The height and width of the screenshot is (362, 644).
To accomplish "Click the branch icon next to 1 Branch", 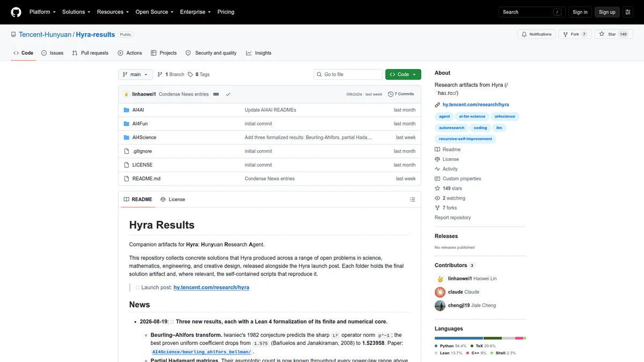I will 160,75.
